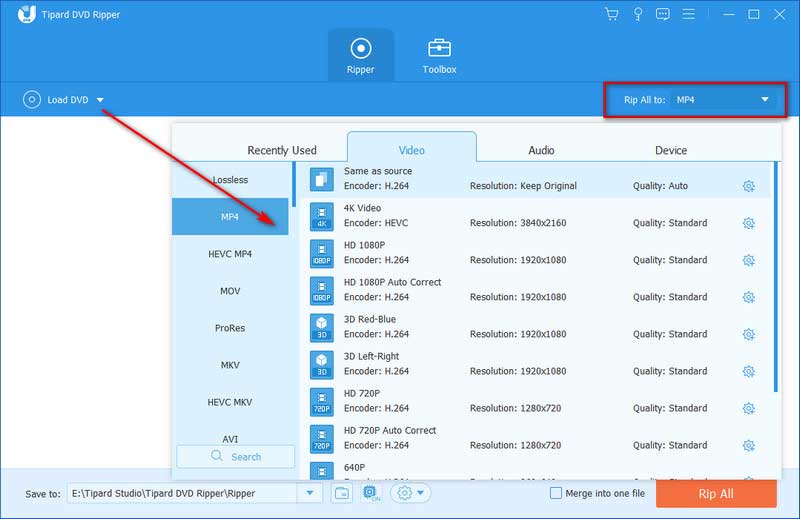Switch to the Audio tab
The image size is (800, 519).
click(x=541, y=150)
